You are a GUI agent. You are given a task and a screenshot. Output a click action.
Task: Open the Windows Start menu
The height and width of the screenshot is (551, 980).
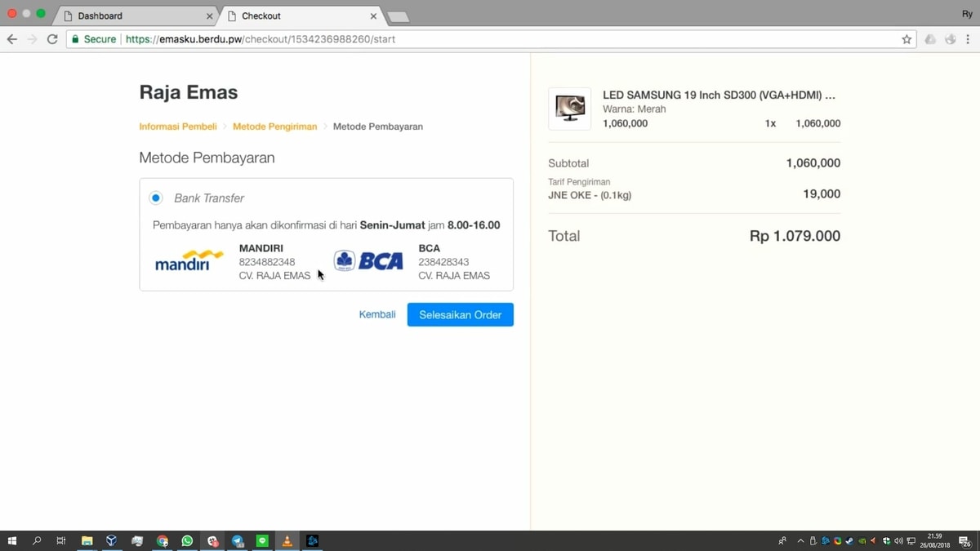(12, 541)
